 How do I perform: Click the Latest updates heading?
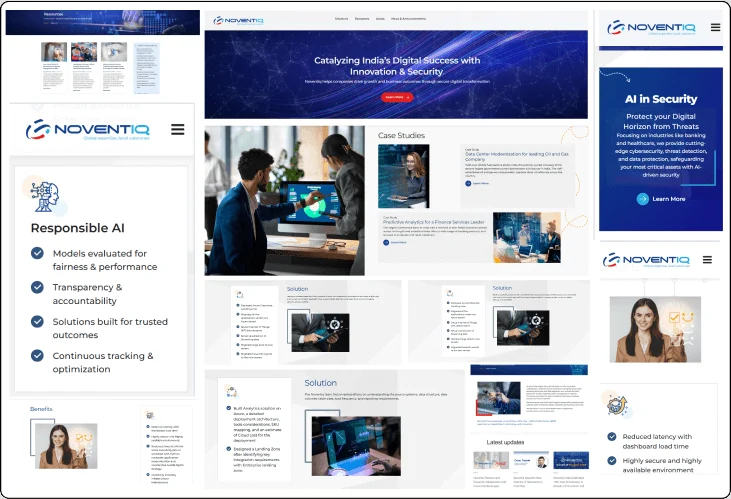(x=505, y=442)
